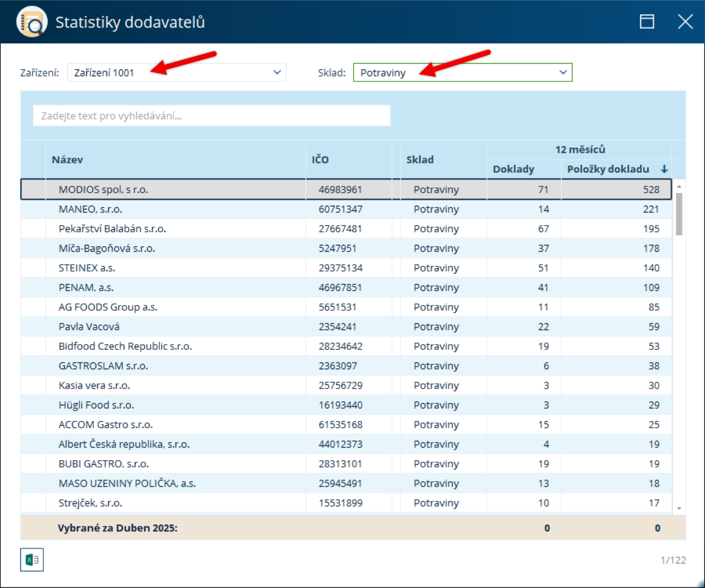Click the row selector cell beside MANEO
Image resolution: width=705 pixels, height=588 pixels.
[33, 209]
